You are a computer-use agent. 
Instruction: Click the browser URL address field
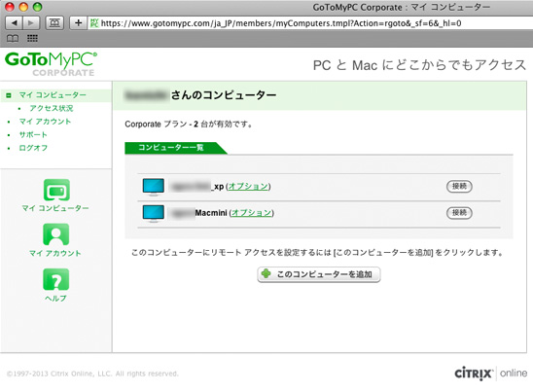pos(310,23)
